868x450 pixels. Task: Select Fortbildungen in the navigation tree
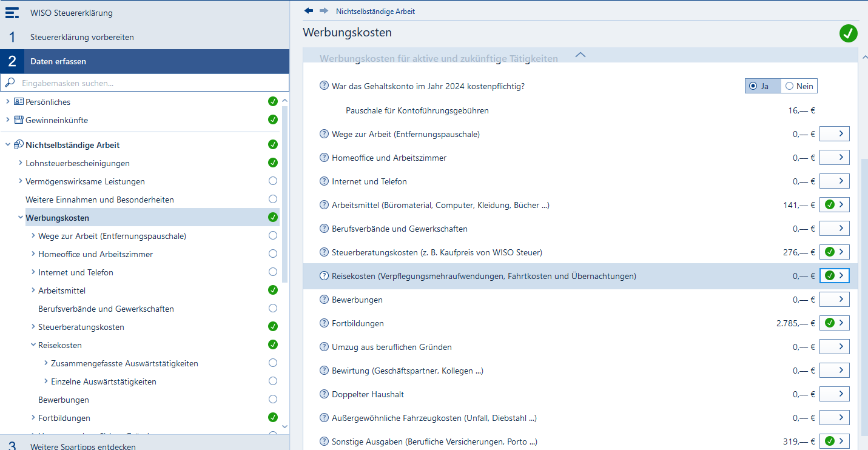point(64,418)
